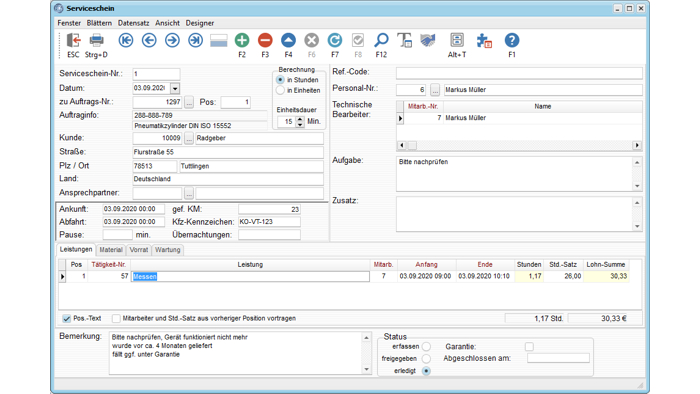Open the Datum date dropdown
This screenshot has width=700, height=394.
(175, 88)
